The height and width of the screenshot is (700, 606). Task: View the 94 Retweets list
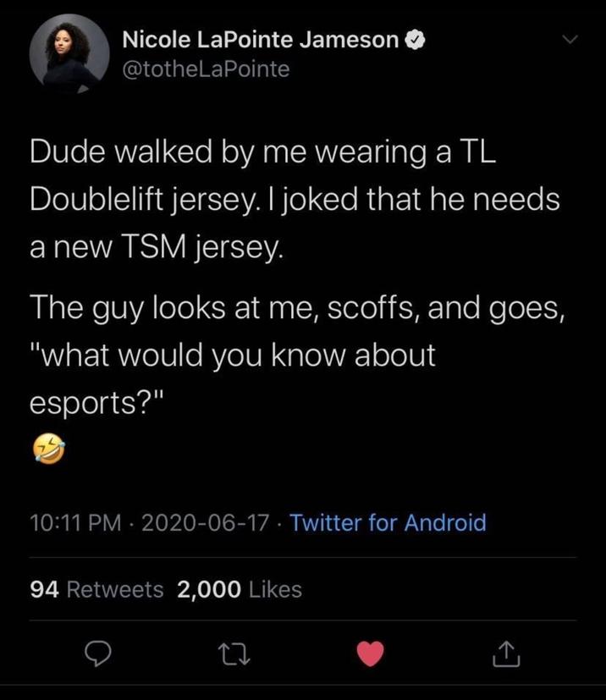[x=96, y=589]
